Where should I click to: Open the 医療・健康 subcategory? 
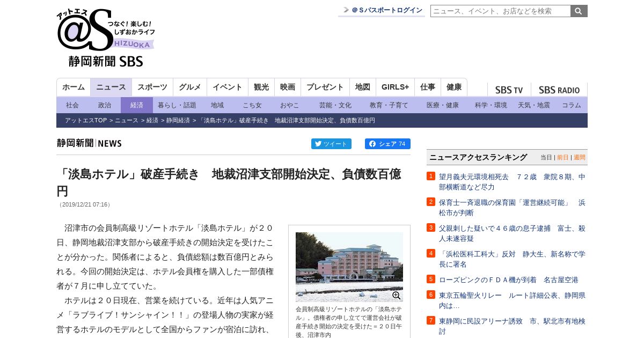[443, 105]
